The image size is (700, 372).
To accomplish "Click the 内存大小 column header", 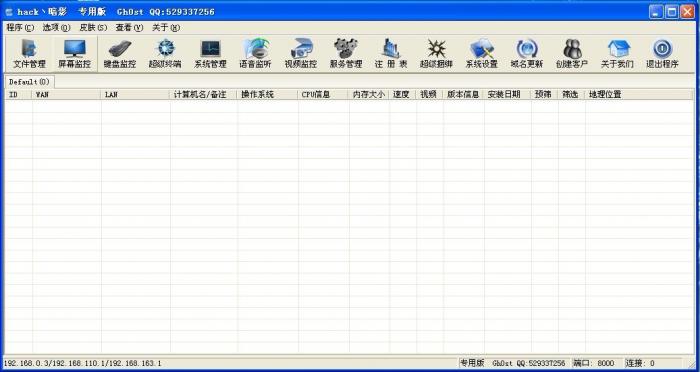I will pyautogui.click(x=369, y=95).
